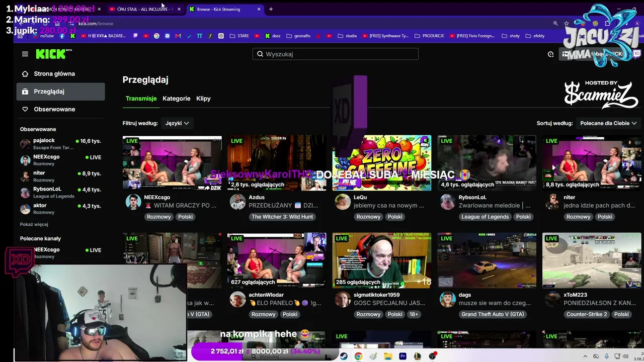Image resolution: width=644 pixels, height=362 pixels.
Task: Click the 18+ tag on sigmatiktoker1959's stream
Action: [x=414, y=314]
